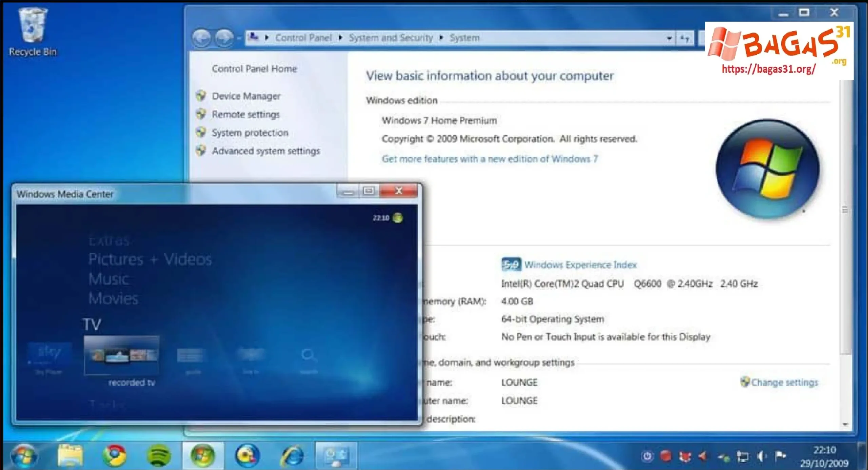Select Movies in the Media Center menu

[x=113, y=298]
